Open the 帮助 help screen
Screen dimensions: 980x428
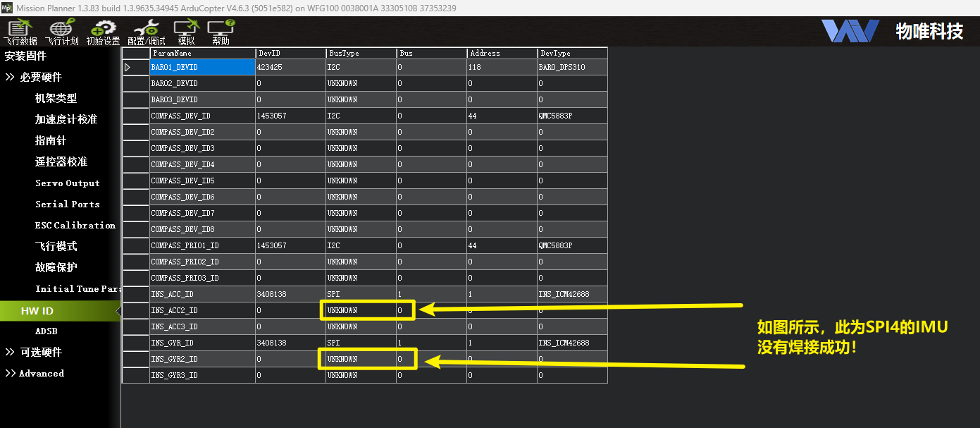[221, 32]
